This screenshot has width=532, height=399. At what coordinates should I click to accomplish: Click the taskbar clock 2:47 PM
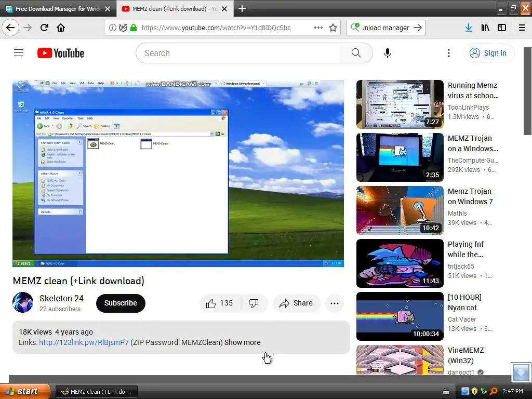[x=513, y=392]
